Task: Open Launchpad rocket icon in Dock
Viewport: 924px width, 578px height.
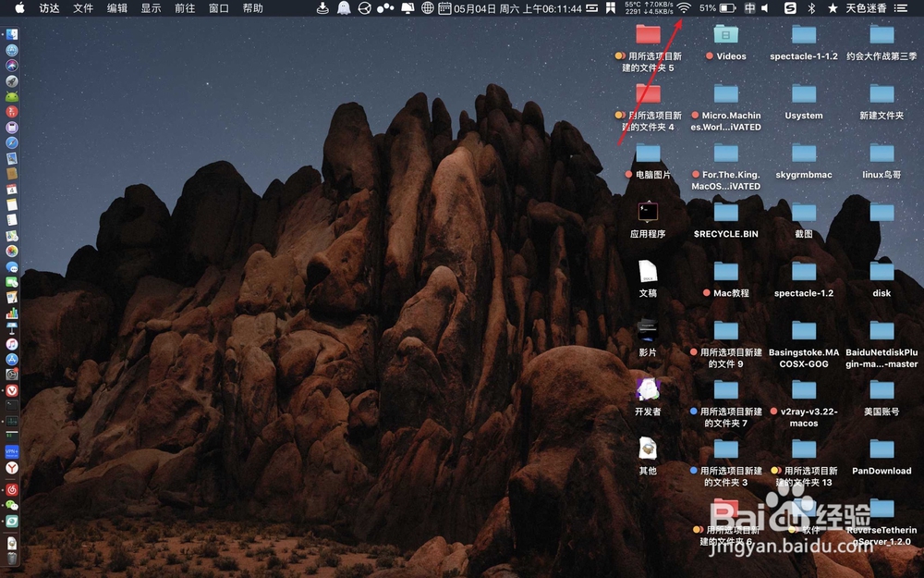Action: pyautogui.click(x=12, y=80)
